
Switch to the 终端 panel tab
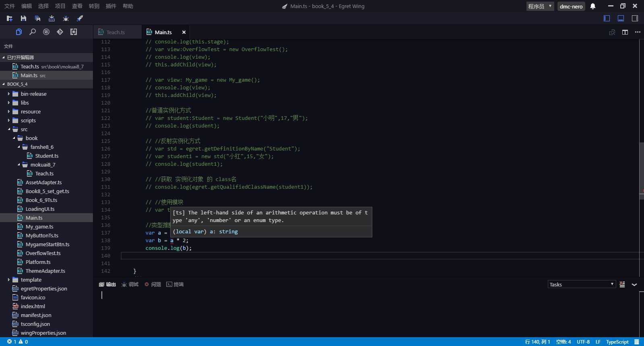[175, 284]
